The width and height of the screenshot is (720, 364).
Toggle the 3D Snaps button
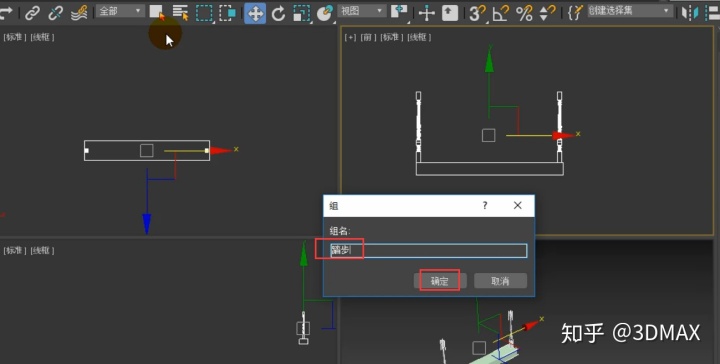click(x=478, y=13)
